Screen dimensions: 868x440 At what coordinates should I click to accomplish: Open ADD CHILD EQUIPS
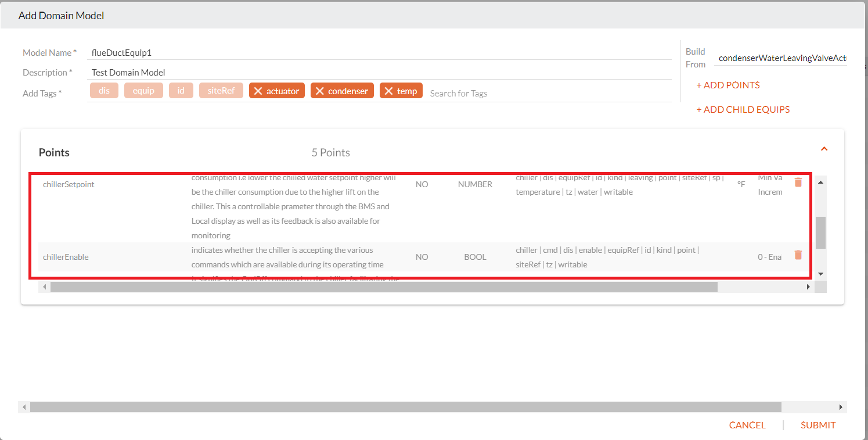click(x=743, y=109)
